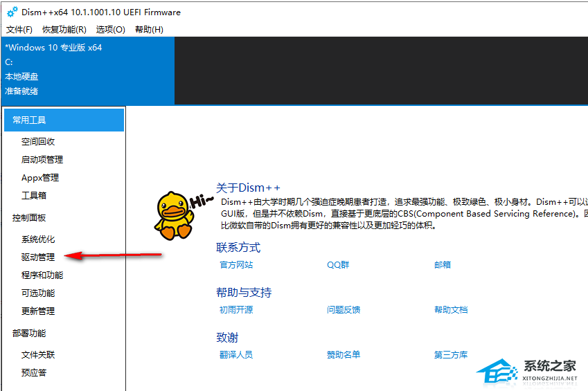Click the 翻译人员 link
The image size is (588, 391).
tap(236, 354)
